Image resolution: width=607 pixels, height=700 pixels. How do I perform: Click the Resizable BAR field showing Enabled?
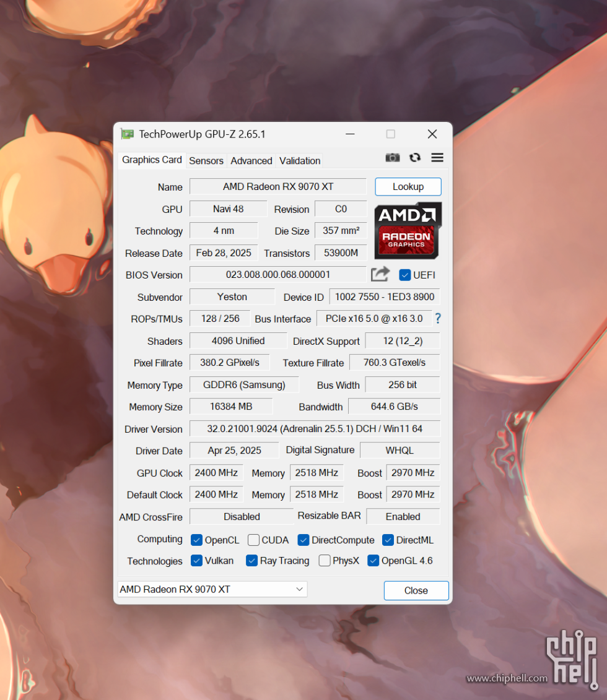(403, 517)
